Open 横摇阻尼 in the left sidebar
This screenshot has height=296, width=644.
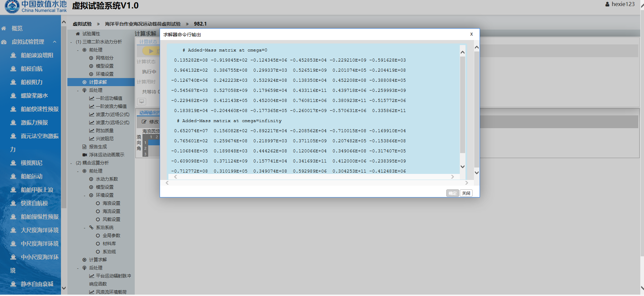(31, 163)
